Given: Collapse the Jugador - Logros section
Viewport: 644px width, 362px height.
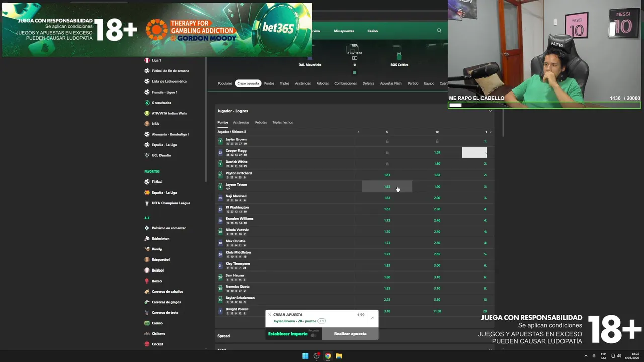Looking at the screenshot, I should click(x=490, y=111).
